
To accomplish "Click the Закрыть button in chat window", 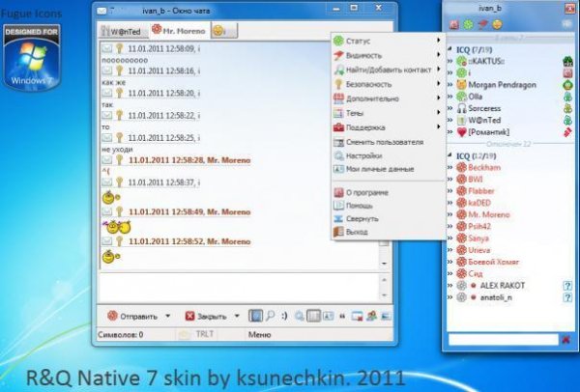I will (x=207, y=317).
